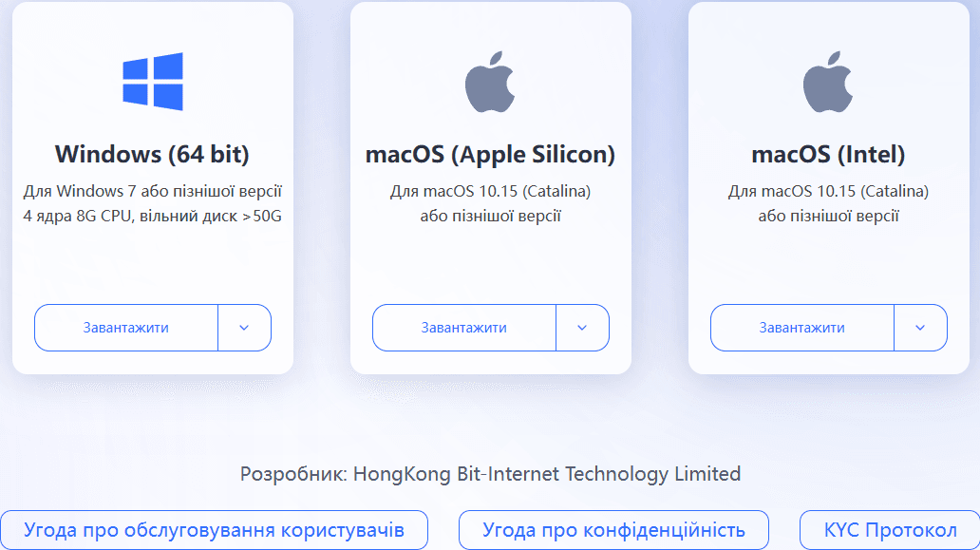Click the macOS (Intel) title
This screenshot has width=980, height=550.
coord(828,154)
